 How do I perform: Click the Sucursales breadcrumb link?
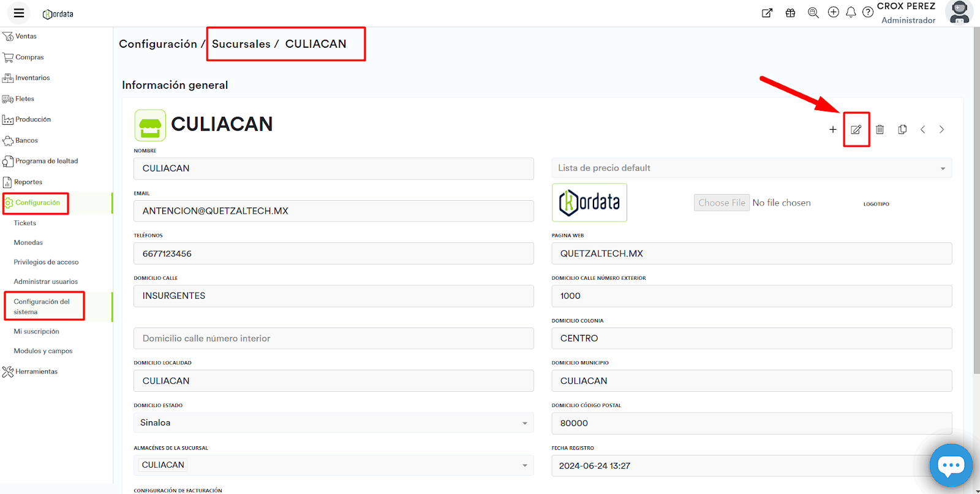pos(241,44)
